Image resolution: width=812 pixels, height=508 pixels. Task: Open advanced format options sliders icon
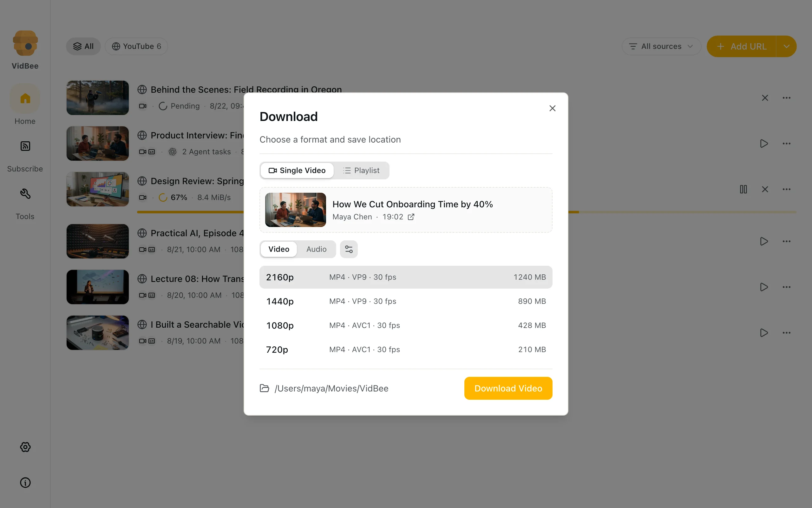click(x=349, y=249)
